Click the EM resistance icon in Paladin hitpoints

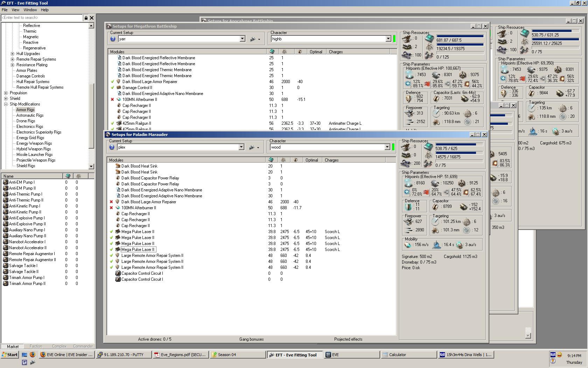407,192
